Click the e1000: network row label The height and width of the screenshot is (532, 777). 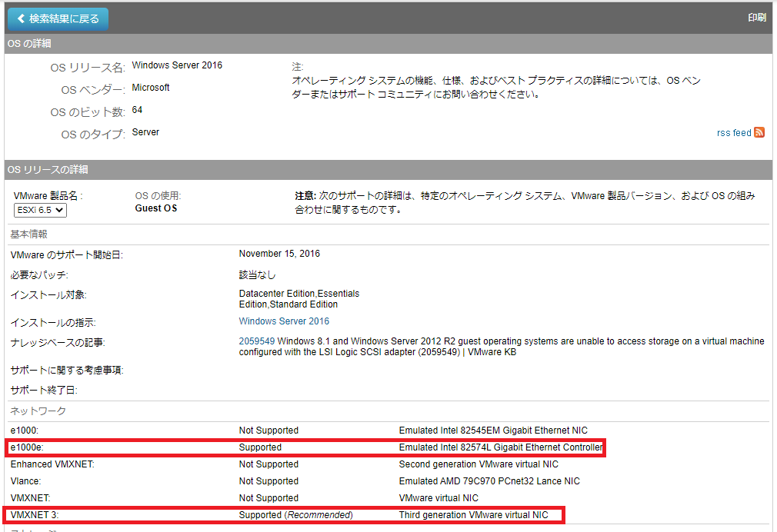[x=25, y=431]
